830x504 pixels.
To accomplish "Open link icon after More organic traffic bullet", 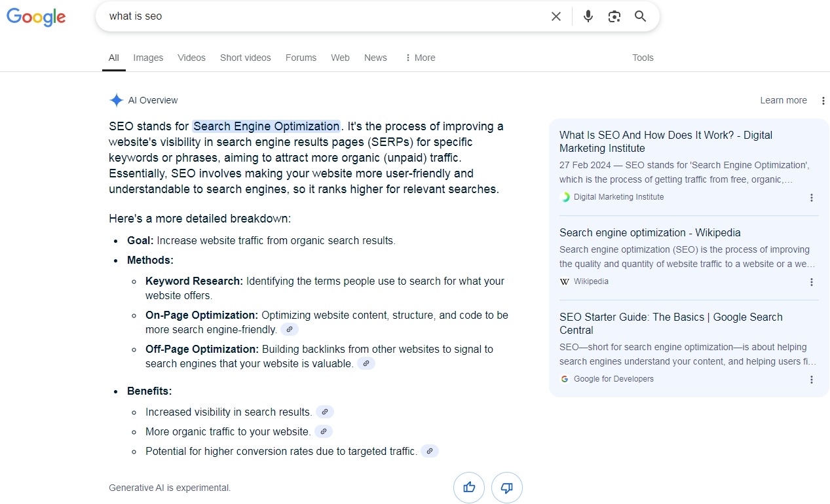I will tap(324, 431).
